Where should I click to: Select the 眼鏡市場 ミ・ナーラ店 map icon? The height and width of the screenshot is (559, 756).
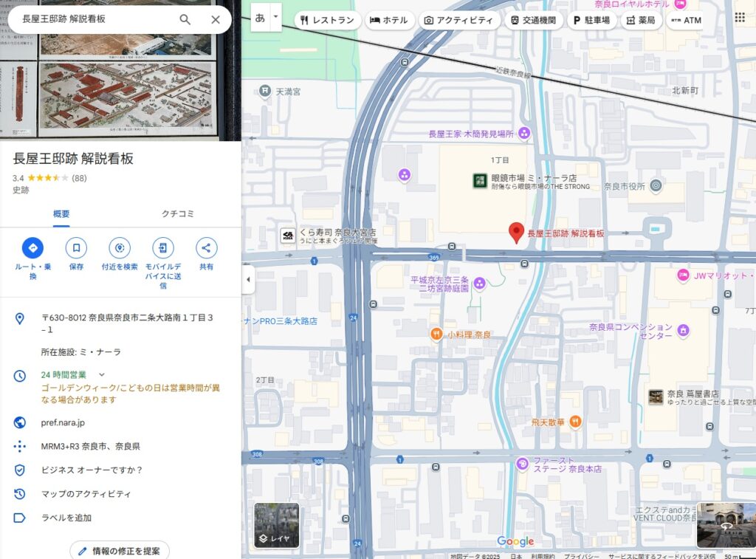(x=480, y=181)
